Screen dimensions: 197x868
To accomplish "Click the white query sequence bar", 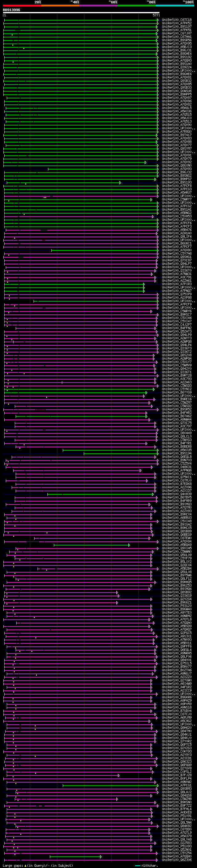I will click(81, 13).
